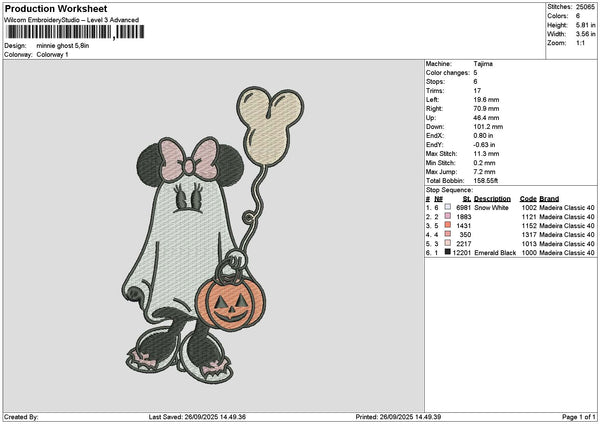Click the Production Worksheet title

tap(48, 7)
